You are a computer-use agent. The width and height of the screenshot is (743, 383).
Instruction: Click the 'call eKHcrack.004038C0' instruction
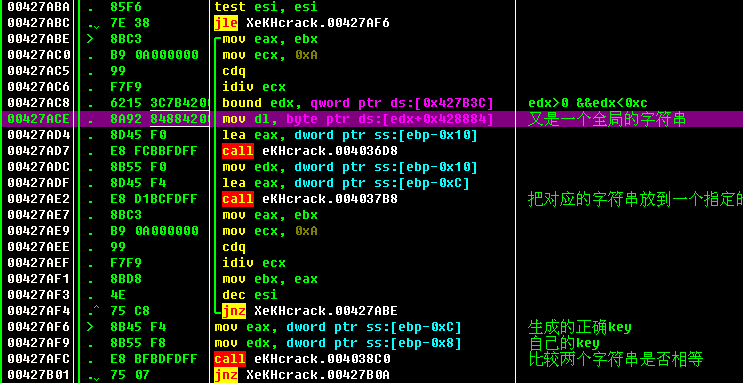tap(302, 359)
